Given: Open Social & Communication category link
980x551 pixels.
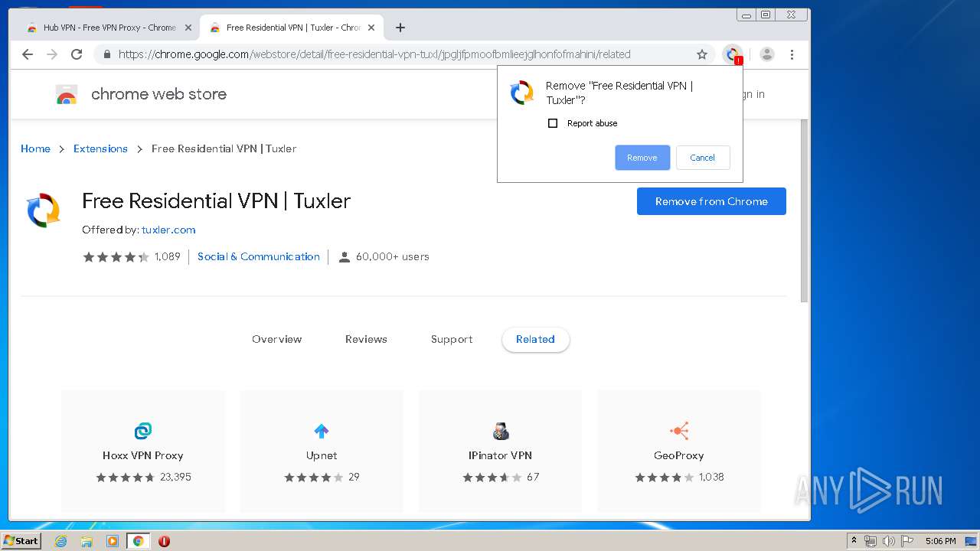Looking at the screenshot, I should [x=259, y=256].
